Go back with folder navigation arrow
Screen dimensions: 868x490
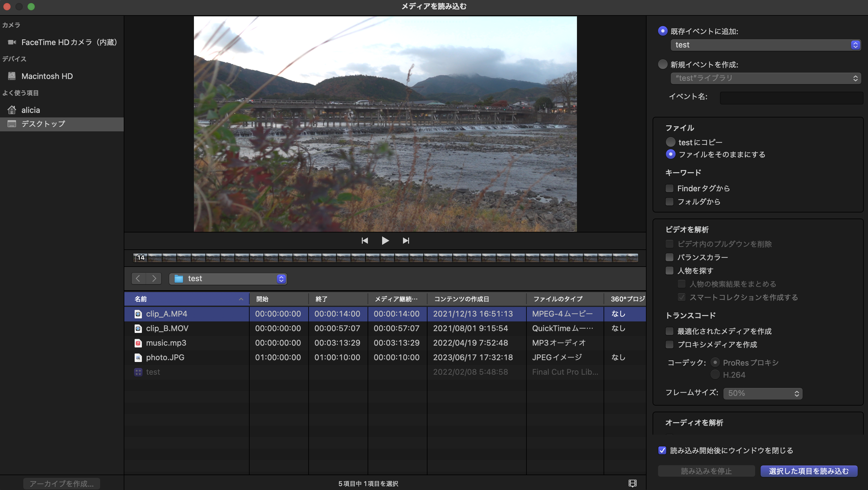tap(138, 278)
